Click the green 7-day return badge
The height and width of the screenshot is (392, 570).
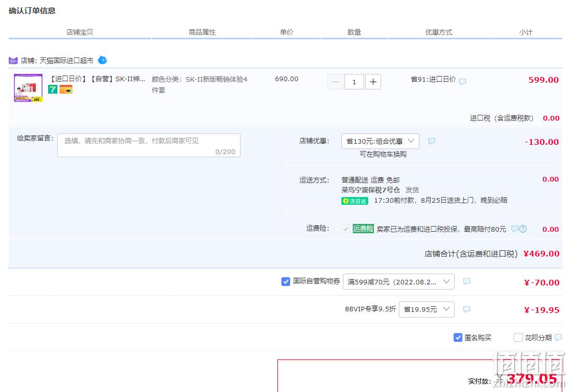tap(53, 89)
